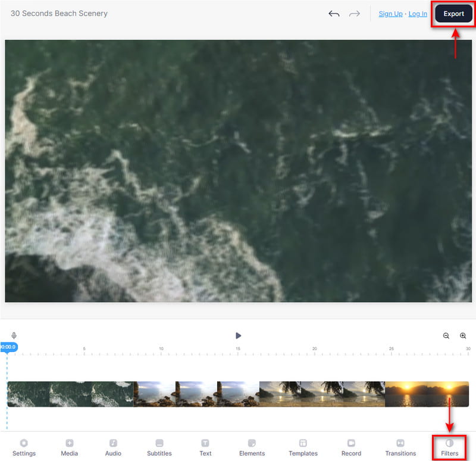Select the Text tool
This screenshot has width=476, height=461.
click(x=205, y=447)
